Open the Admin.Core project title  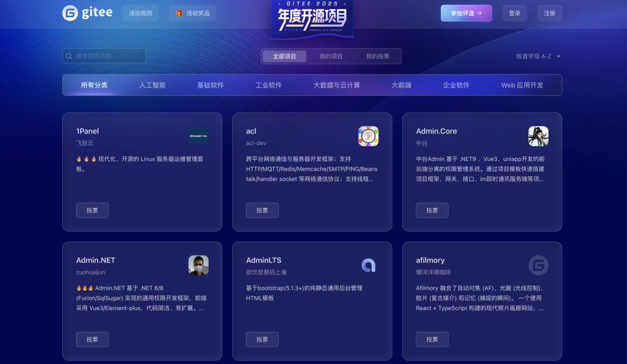pyautogui.click(x=436, y=131)
